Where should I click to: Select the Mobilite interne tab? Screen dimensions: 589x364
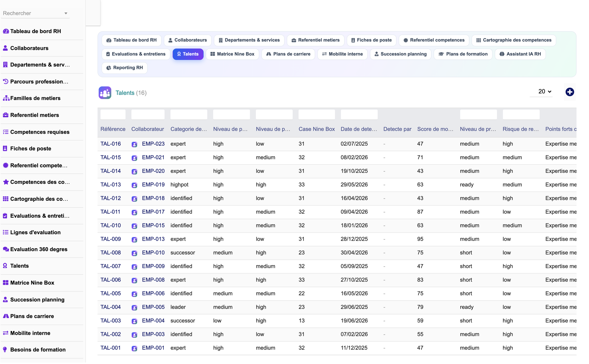(x=342, y=54)
